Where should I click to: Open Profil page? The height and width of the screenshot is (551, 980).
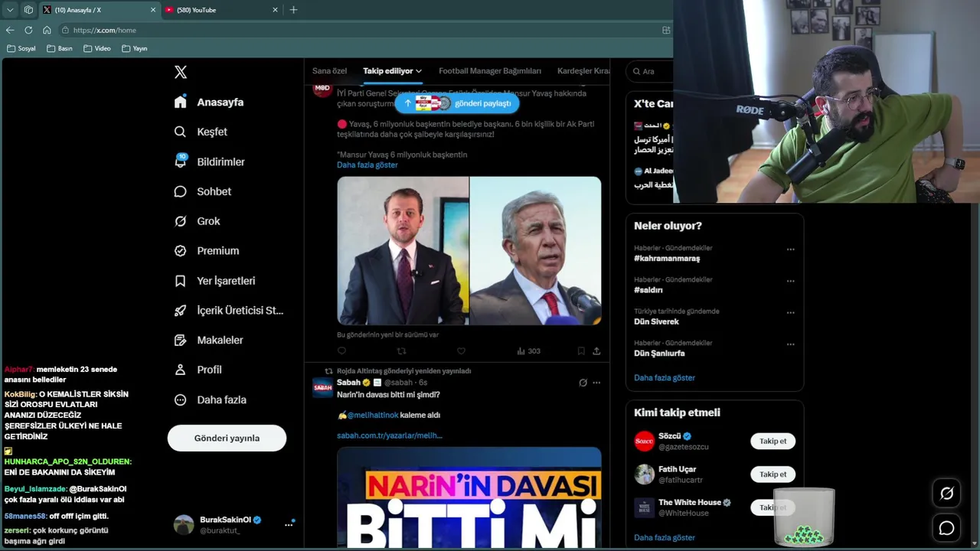pyautogui.click(x=198, y=370)
